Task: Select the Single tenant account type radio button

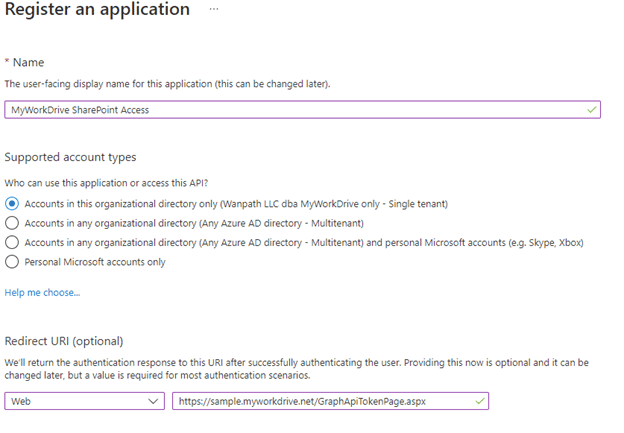Action: pos(12,203)
